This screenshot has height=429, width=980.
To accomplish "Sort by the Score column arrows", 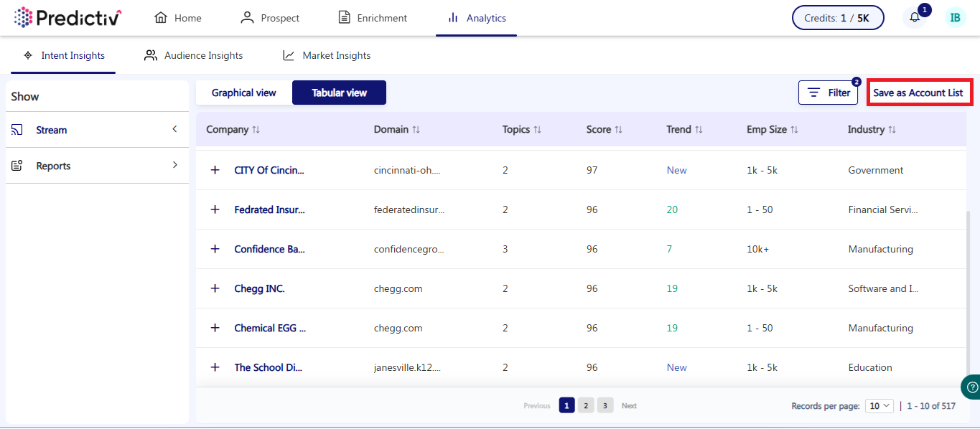I will point(618,130).
